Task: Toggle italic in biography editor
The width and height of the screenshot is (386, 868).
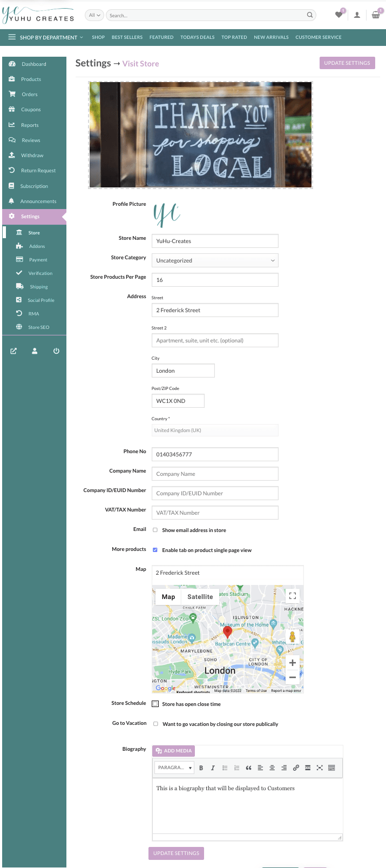Action: [x=213, y=768]
